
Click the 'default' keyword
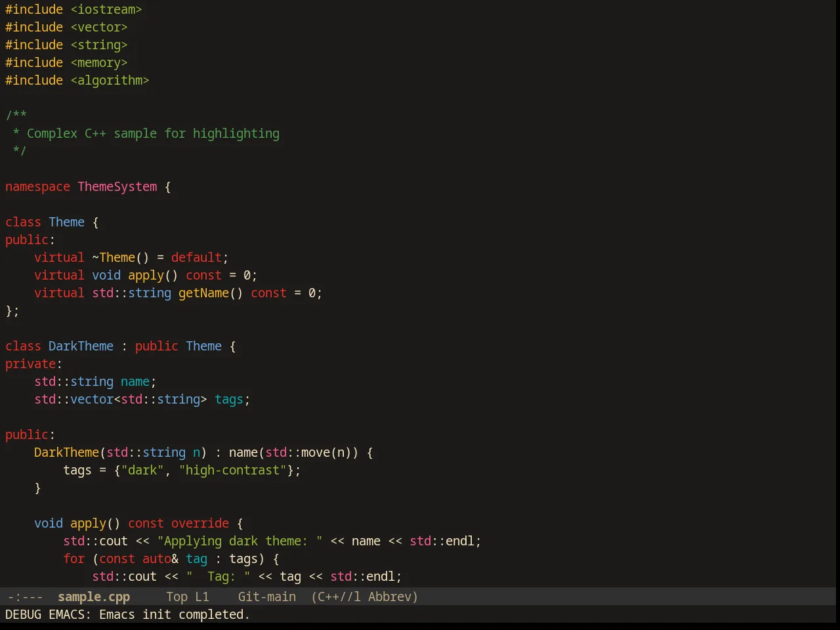[x=196, y=258]
